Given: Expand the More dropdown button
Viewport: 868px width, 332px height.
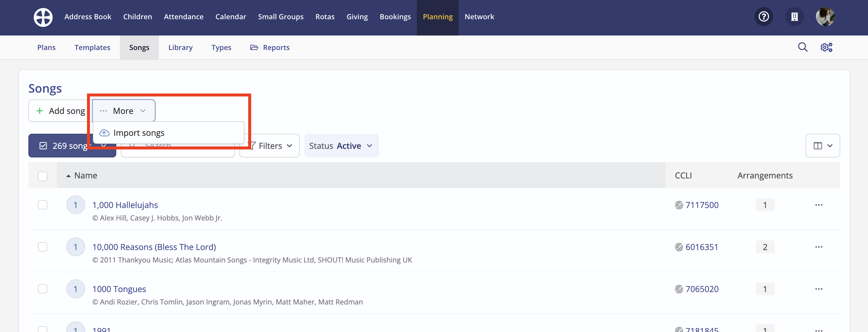Looking at the screenshot, I should [x=123, y=111].
